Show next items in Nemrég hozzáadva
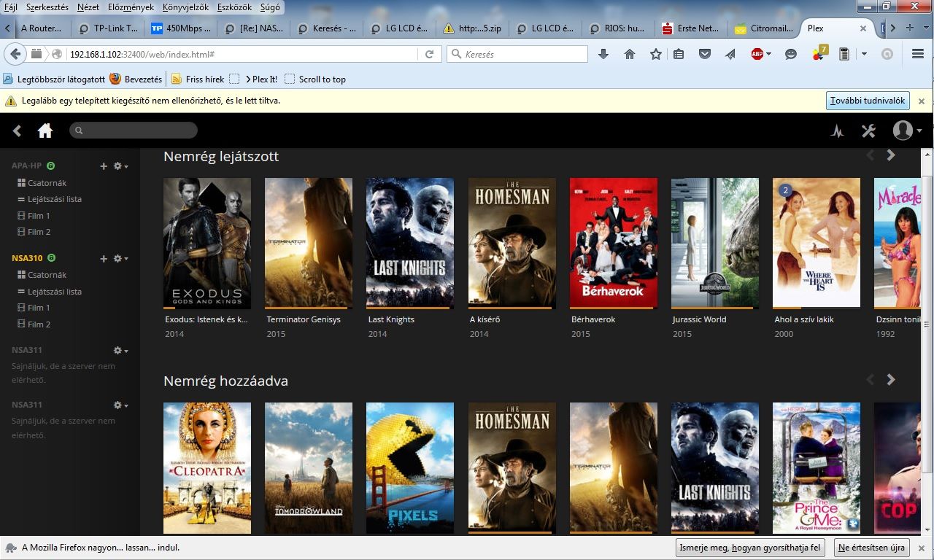Screen dimensions: 934x560 coord(891,380)
